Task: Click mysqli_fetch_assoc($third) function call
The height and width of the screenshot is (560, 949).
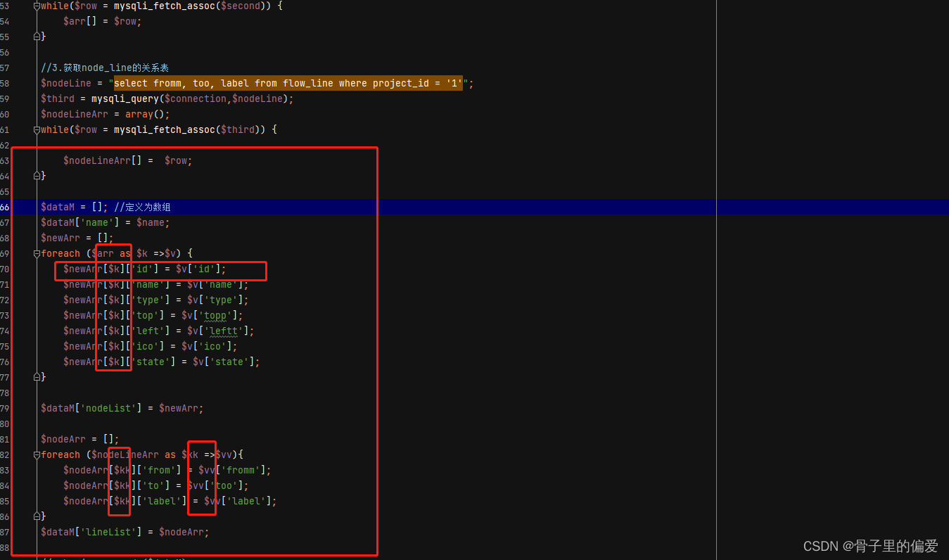Action: pyautogui.click(x=187, y=129)
